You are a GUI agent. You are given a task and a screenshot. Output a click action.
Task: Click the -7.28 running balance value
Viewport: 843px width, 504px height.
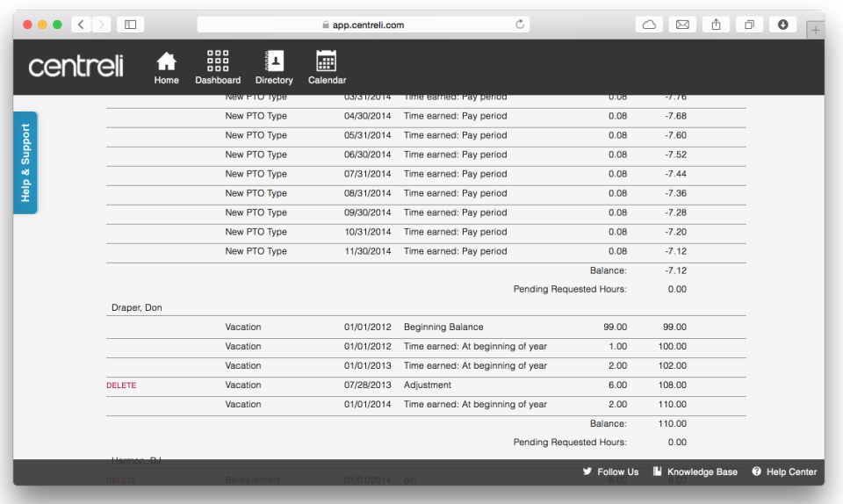click(x=675, y=212)
